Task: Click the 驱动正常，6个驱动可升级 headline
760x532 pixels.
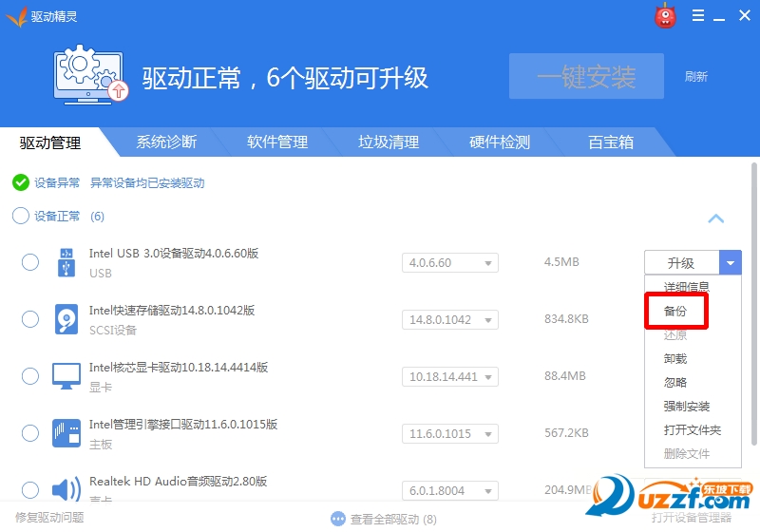Action: 285,78
